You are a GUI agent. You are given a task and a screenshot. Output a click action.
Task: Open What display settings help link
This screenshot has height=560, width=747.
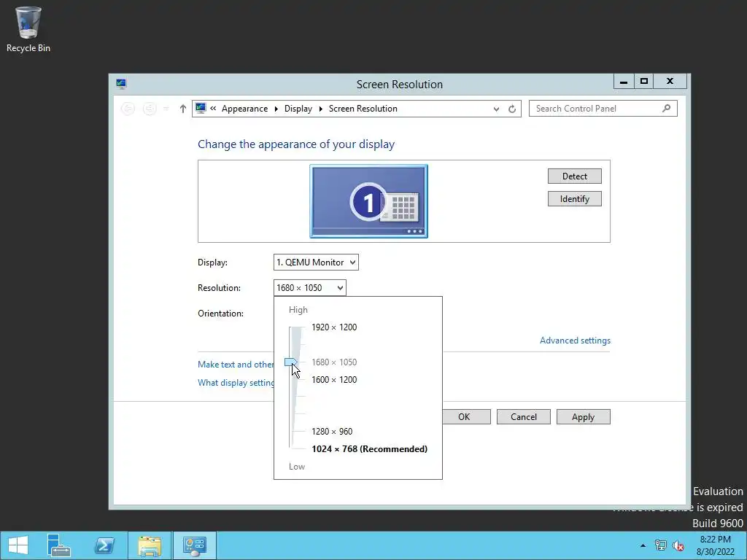coord(236,383)
